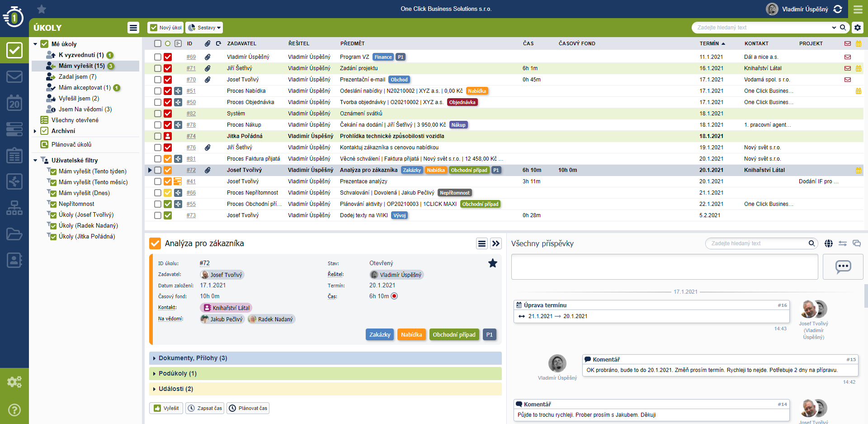Click the Vyřešit button
Viewport: 868px width, 424px height.
(x=166, y=408)
